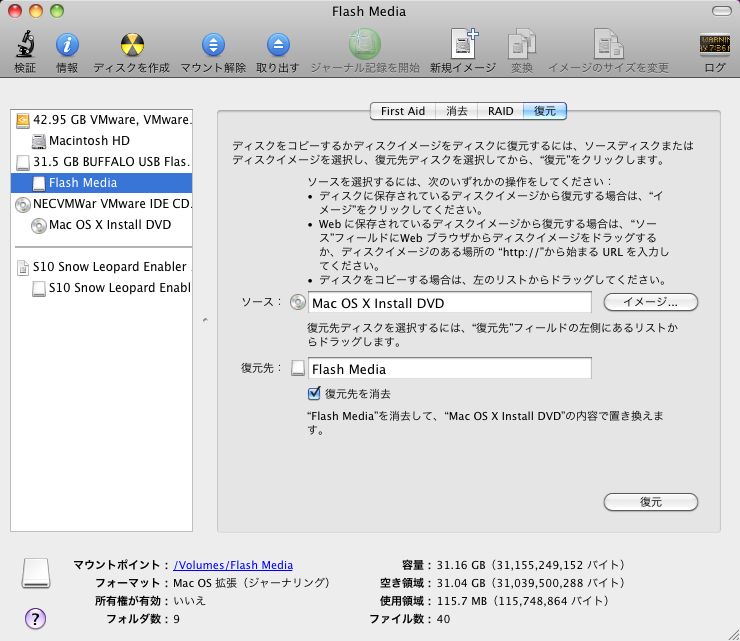Select S10 Snow Leopard Enabler disk image

(x=101, y=267)
